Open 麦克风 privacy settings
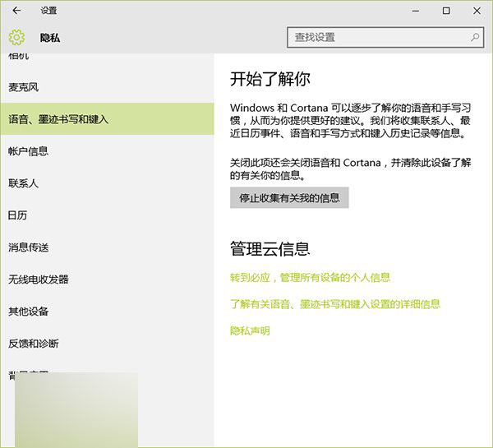Image resolution: width=493 pixels, height=448 pixels. 24,87
